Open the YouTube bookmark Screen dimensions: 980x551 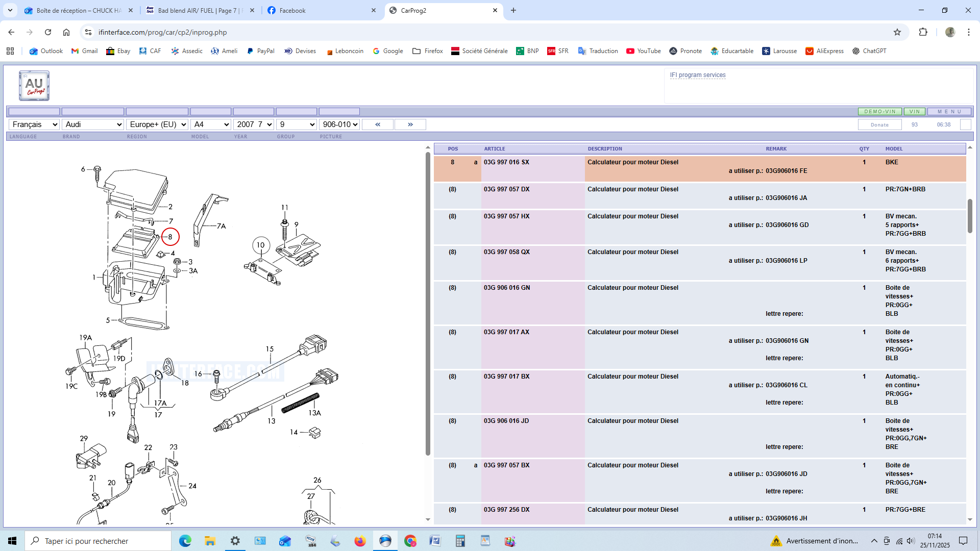[643, 51]
